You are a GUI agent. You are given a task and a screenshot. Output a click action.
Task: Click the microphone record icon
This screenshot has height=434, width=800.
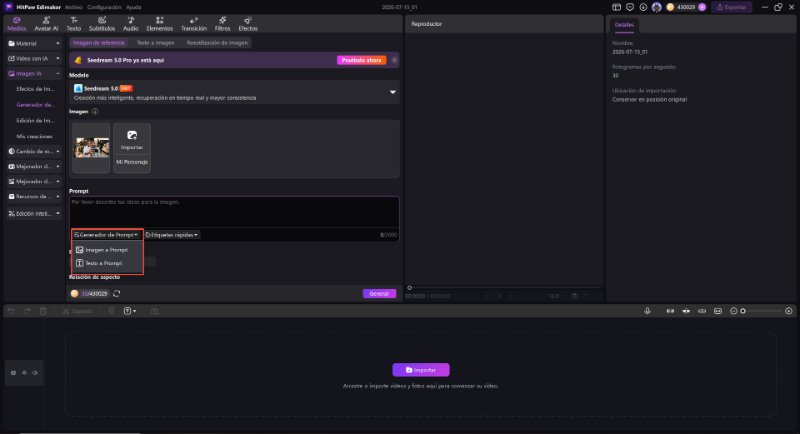[647, 311]
